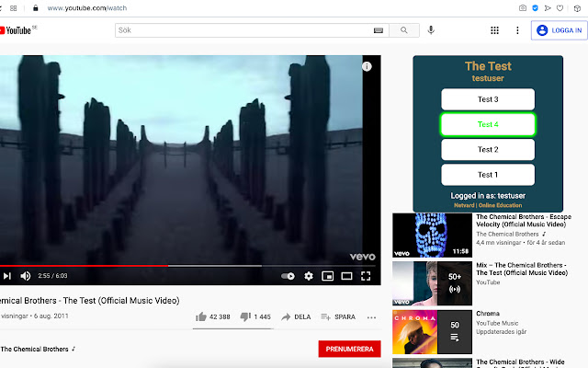The height and width of the screenshot is (368, 588).
Task: Like the video (42 388)
Action: click(212, 316)
